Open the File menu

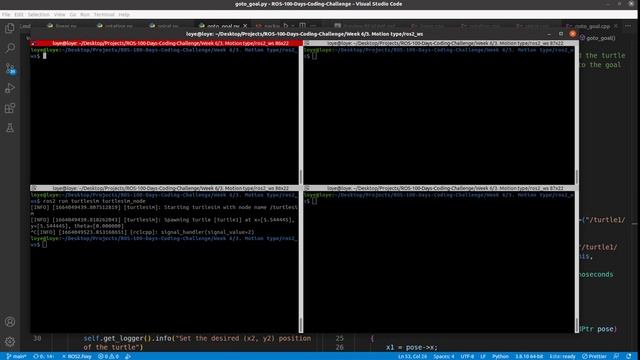(x=6, y=14)
